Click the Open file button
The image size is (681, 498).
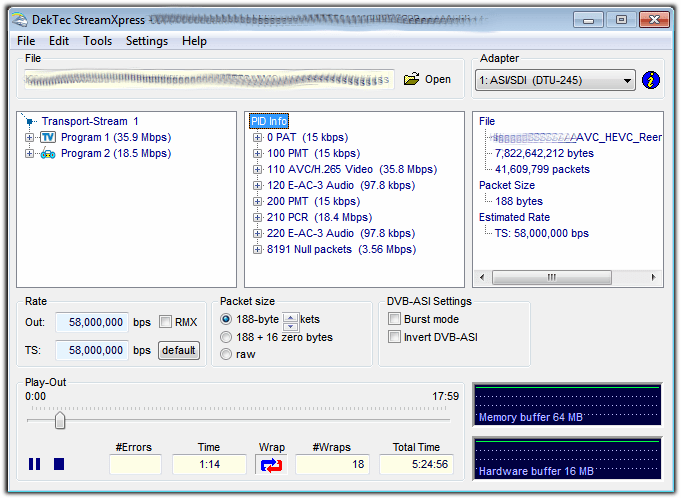click(x=427, y=79)
